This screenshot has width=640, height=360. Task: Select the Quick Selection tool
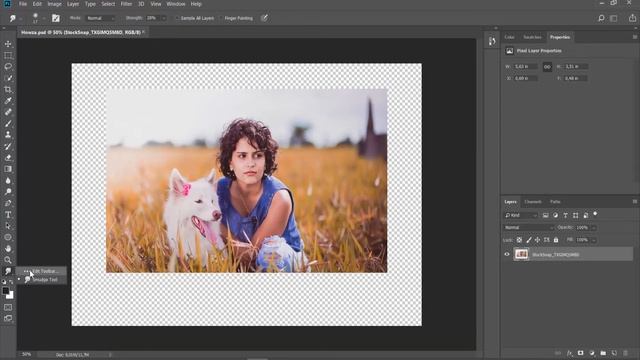coord(8,78)
